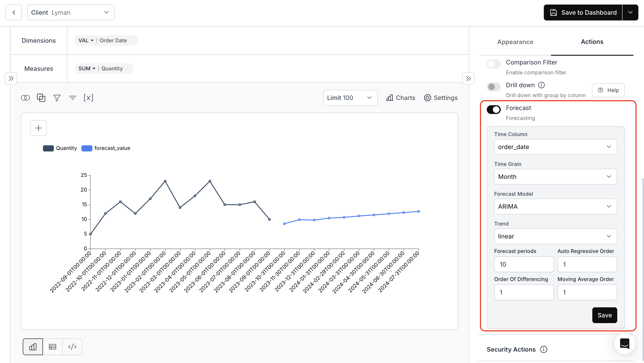This screenshot has width=644, height=363.
Task: Select the Actions tab
Action: click(x=592, y=42)
